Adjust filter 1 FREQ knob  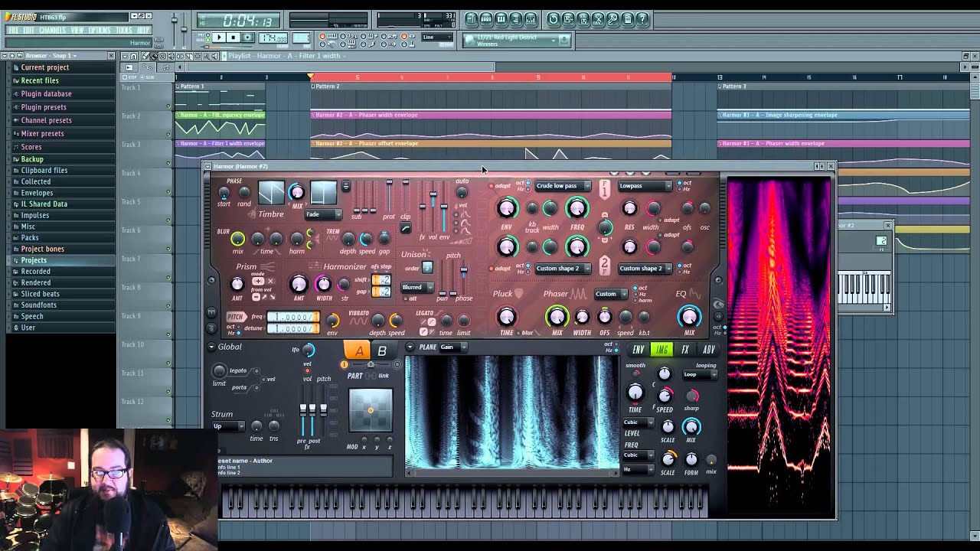pyautogui.click(x=577, y=208)
